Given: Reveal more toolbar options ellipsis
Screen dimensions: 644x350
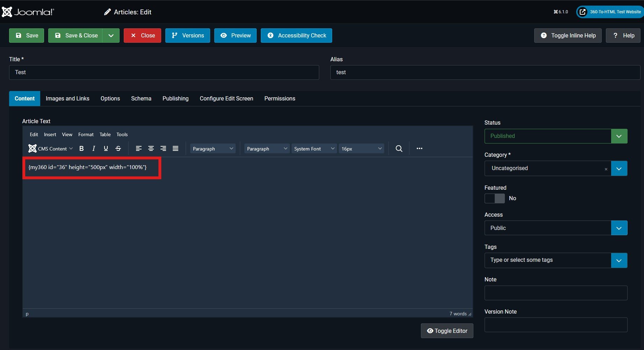Looking at the screenshot, I should (x=420, y=148).
